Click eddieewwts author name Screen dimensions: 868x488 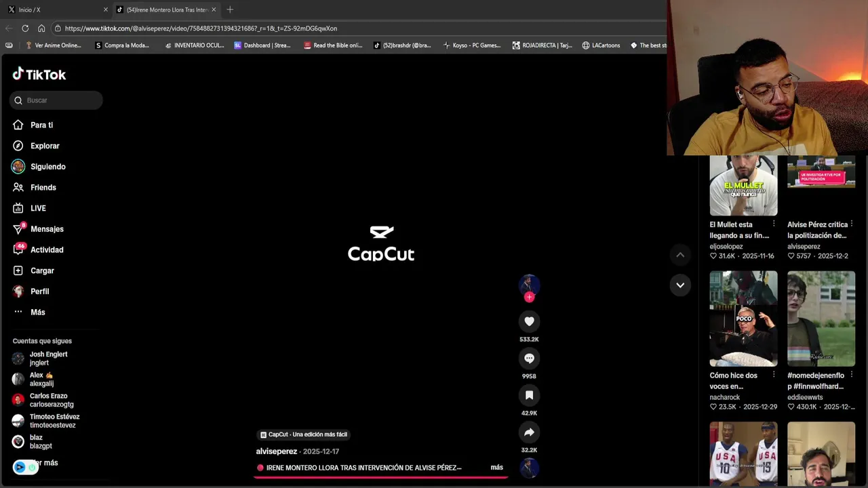tap(805, 397)
